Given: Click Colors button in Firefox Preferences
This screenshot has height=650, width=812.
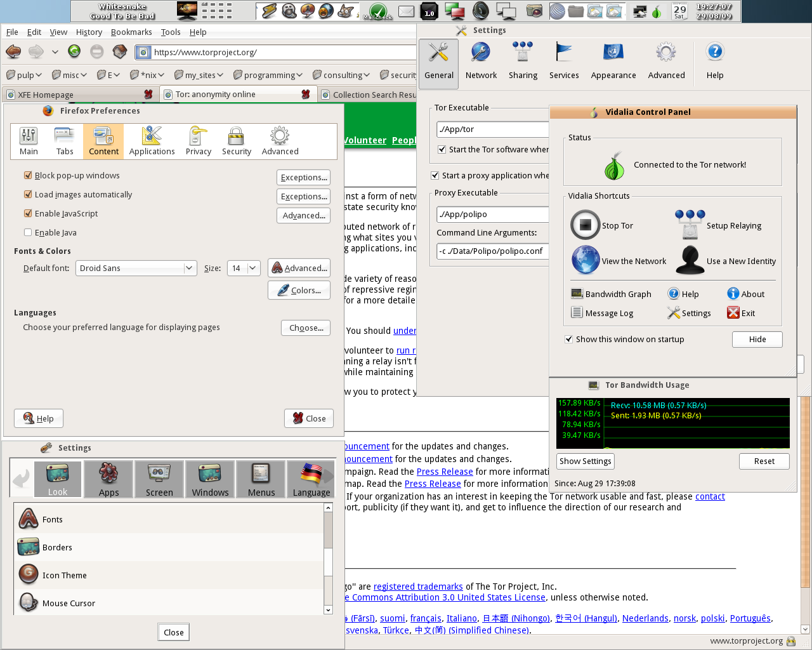Looking at the screenshot, I should [x=299, y=290].
